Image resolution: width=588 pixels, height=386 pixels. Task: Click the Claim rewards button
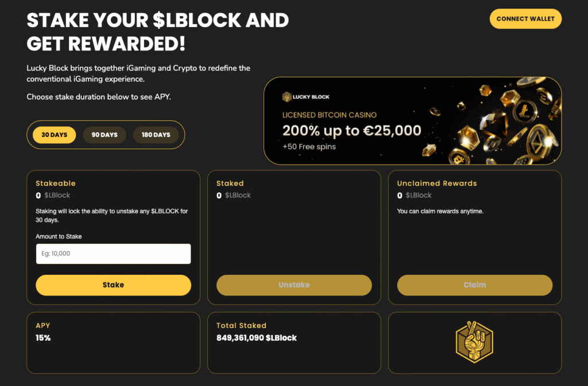pos(474,285)
